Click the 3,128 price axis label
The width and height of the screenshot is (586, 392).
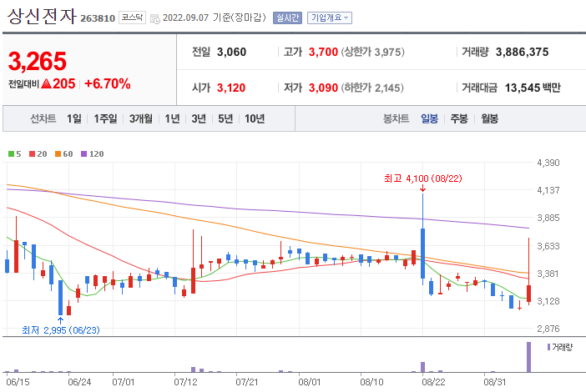pyautogui.click(x=548, y=301)
